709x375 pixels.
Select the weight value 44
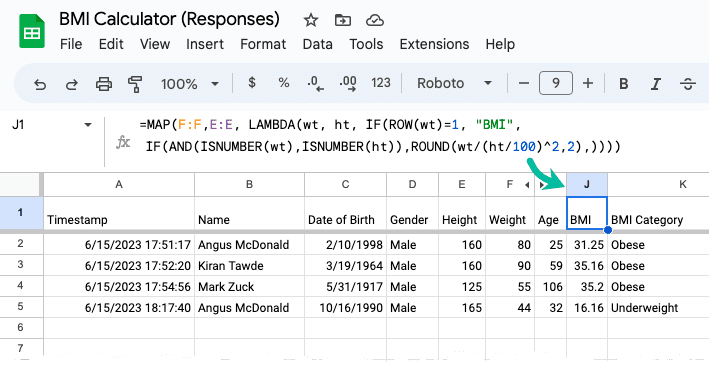pos(510,308)
